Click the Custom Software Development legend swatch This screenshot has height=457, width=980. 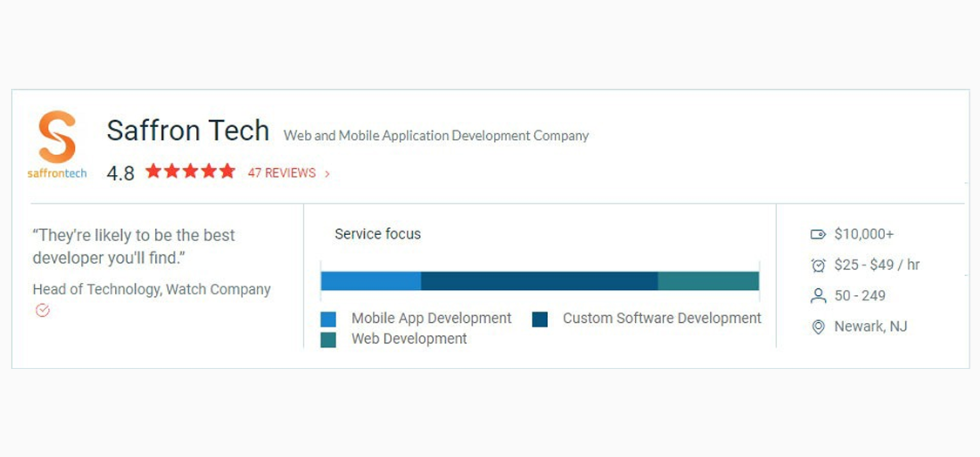tap(540, 319)
